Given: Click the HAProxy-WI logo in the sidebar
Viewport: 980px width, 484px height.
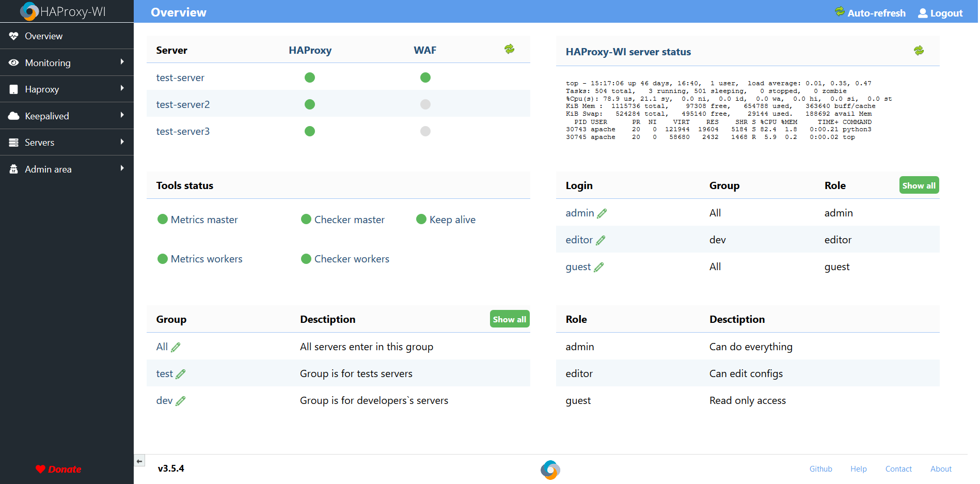Looking at the screenshot, I should (x=62, y=11).
